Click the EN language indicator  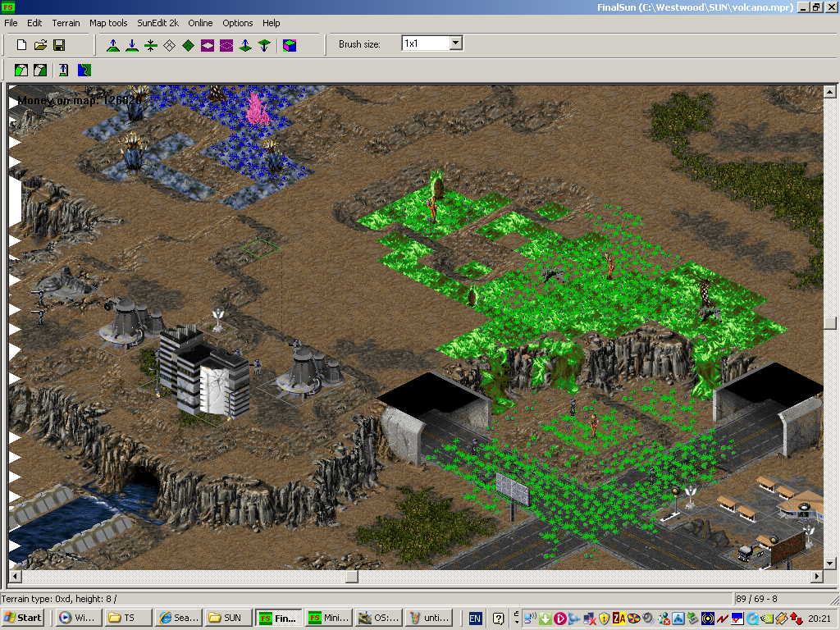475,619
